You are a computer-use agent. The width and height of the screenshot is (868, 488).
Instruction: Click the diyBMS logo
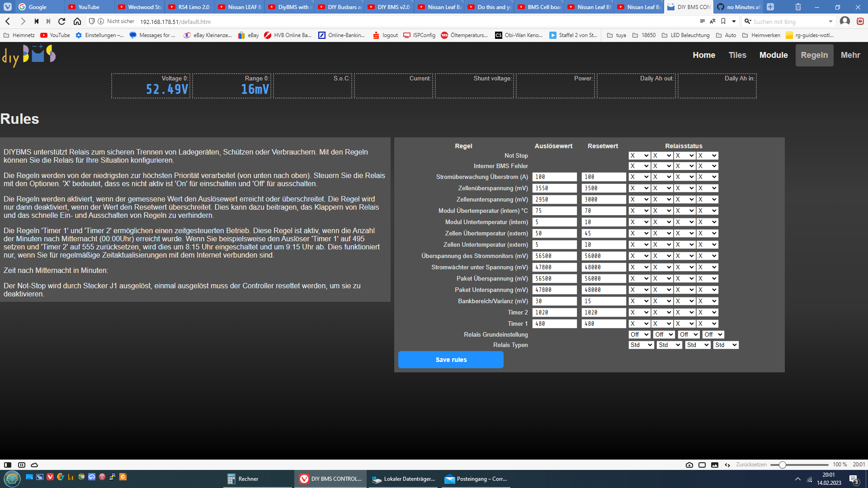(29, 55)
